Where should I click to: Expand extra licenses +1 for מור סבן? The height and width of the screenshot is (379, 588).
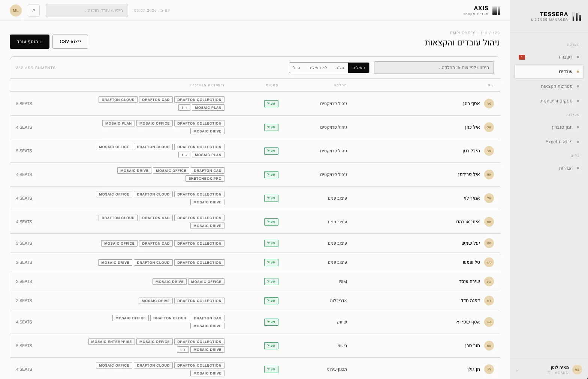183,350
